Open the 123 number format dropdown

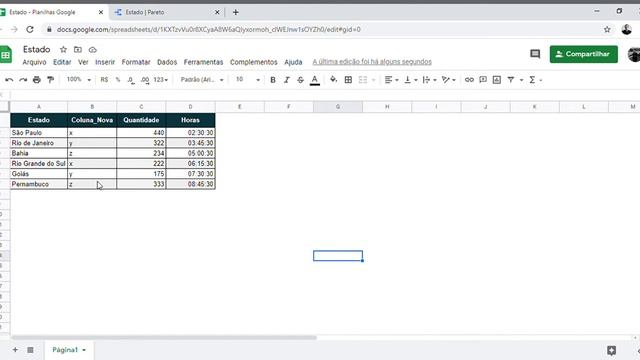click(x=160, y=80)
